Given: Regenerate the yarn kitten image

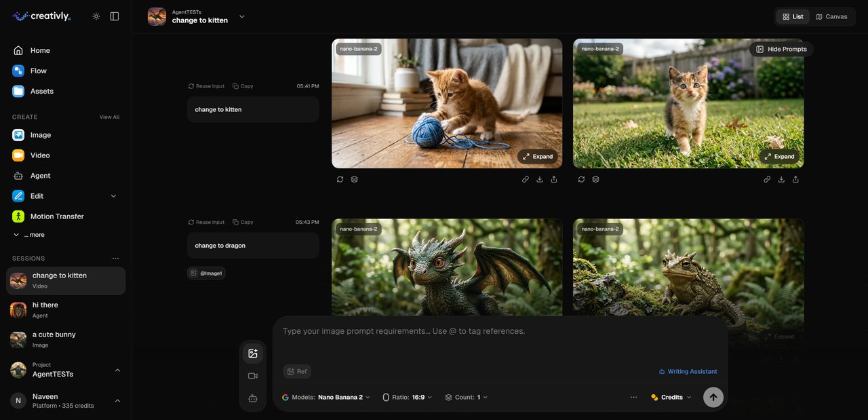Looking at the screenshot, I should tap(340, 180).
